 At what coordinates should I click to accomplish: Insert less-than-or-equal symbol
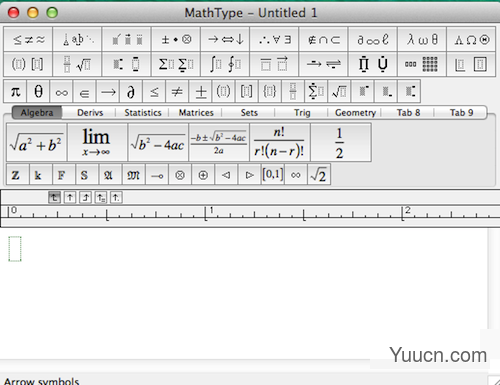pos(154,91)
